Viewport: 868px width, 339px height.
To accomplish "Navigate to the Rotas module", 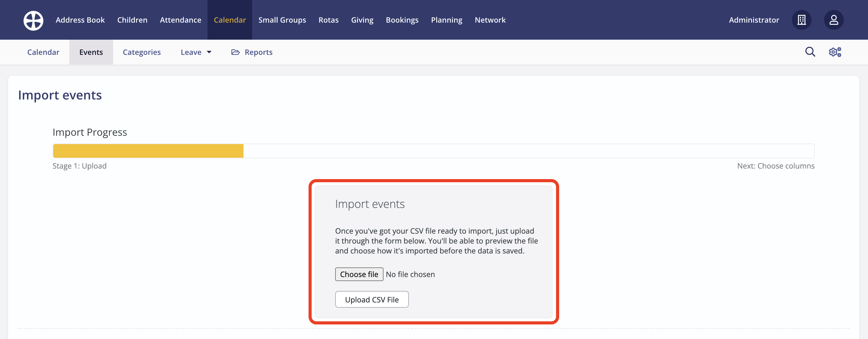I will 328,20.
